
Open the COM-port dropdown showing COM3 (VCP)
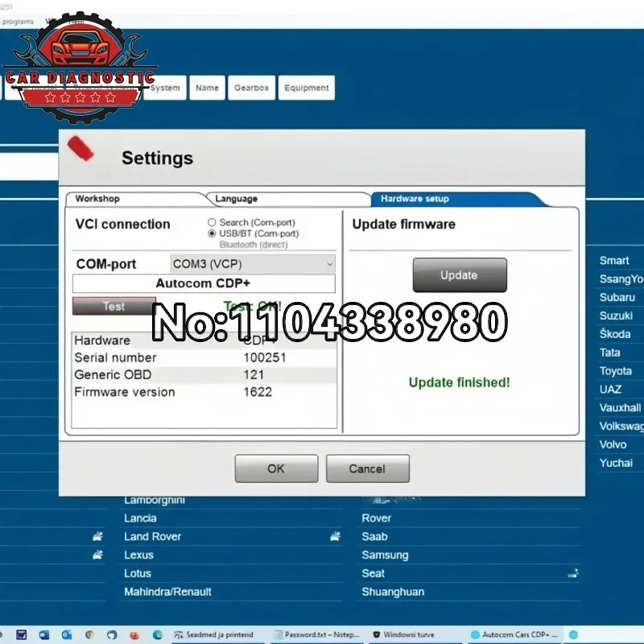click(252, 264)
